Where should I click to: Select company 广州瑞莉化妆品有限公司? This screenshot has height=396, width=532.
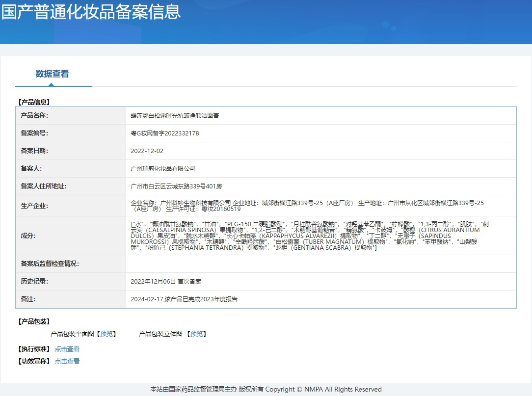click(163, 169)
